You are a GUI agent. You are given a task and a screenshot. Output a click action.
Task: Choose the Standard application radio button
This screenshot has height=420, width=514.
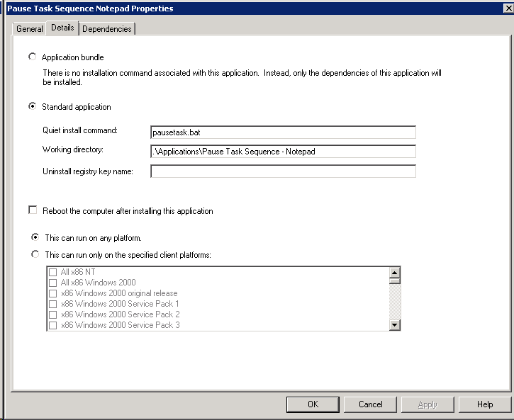32,106
